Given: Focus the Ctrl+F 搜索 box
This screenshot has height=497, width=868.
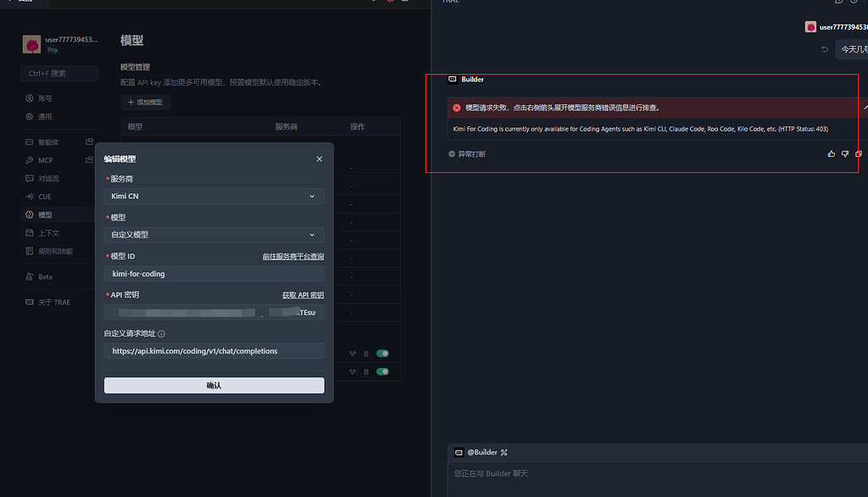Looking at the screenshot, I should 59,73.
